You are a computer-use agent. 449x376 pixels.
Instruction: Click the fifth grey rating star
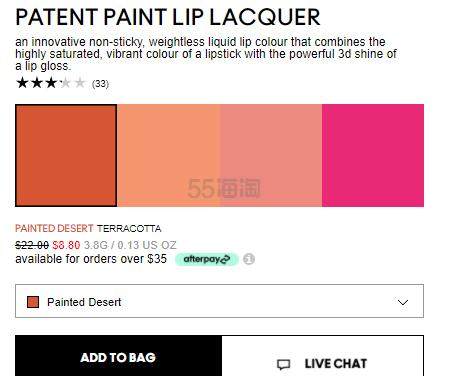pos(80,83)
